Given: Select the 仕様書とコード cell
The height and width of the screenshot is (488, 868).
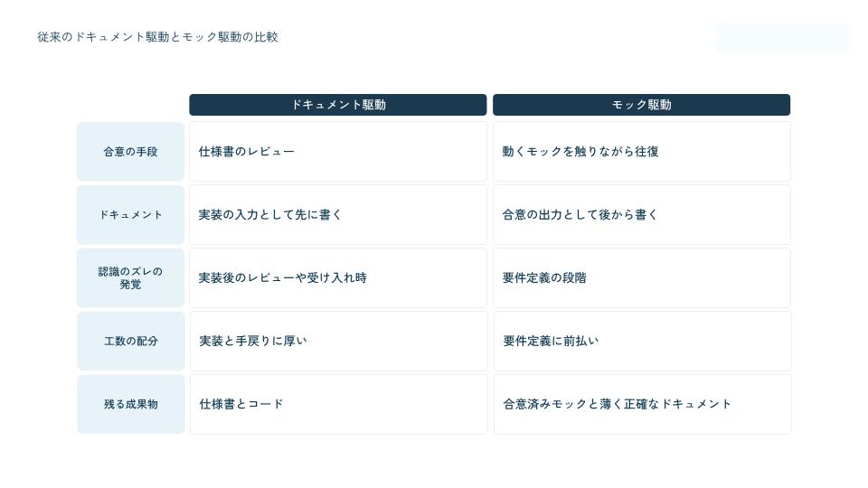Looking at the screenshot, I should (x=338, y=404).
